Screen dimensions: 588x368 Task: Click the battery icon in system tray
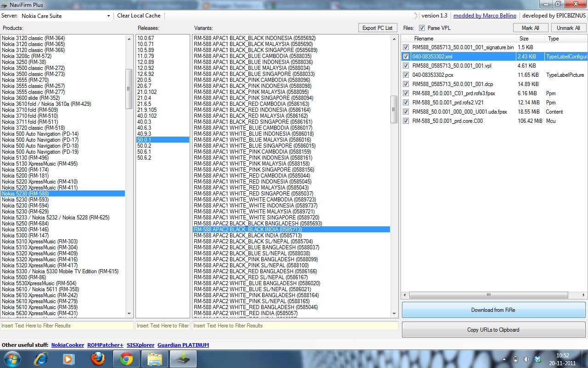pyautogui.click(x=515, y=359)
